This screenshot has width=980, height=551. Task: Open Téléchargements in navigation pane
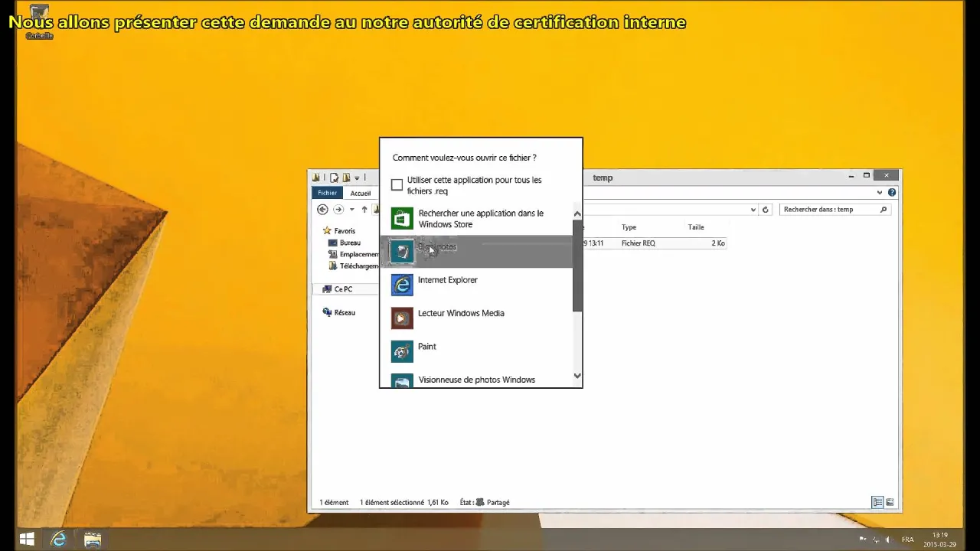tap(354, 266)
